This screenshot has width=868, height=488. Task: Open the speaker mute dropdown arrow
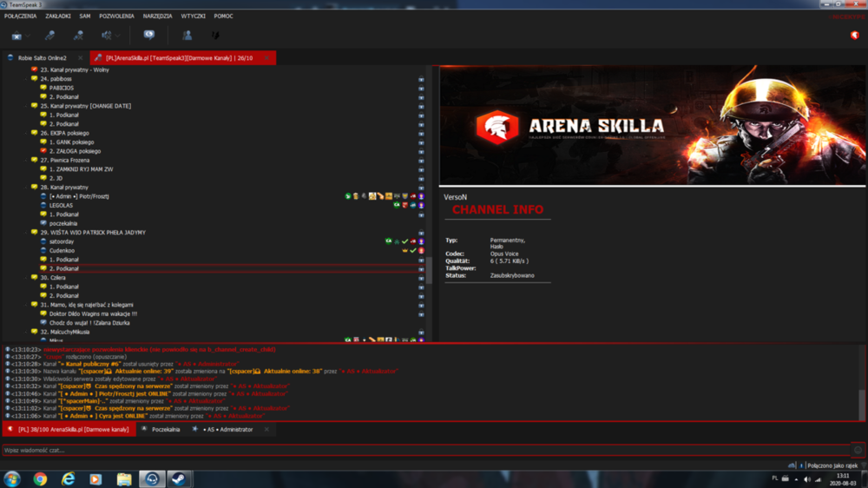tap(117, 36)
